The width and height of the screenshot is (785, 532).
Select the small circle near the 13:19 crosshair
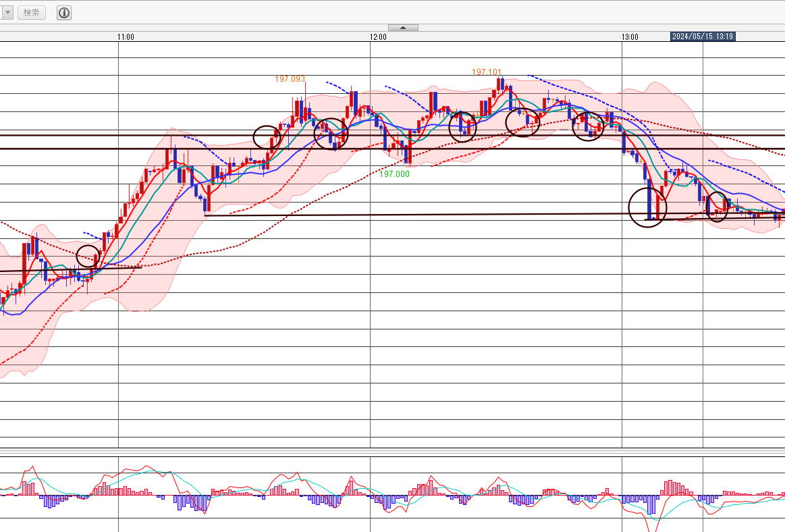point(716,207)
